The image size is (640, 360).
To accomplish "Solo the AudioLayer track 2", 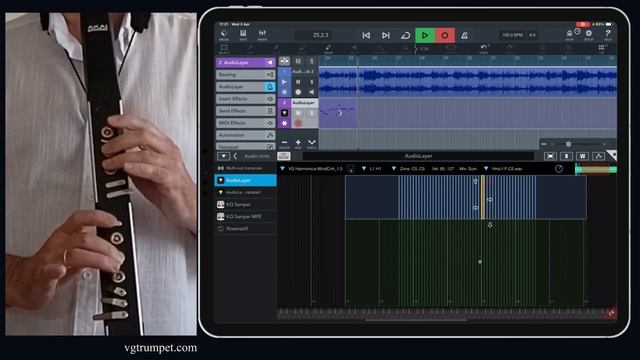I will coord(312,113).
